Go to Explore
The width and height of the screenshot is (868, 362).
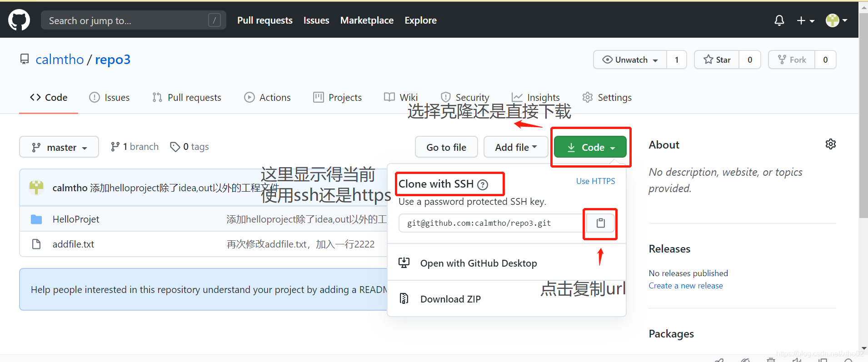tap(420, 20)
